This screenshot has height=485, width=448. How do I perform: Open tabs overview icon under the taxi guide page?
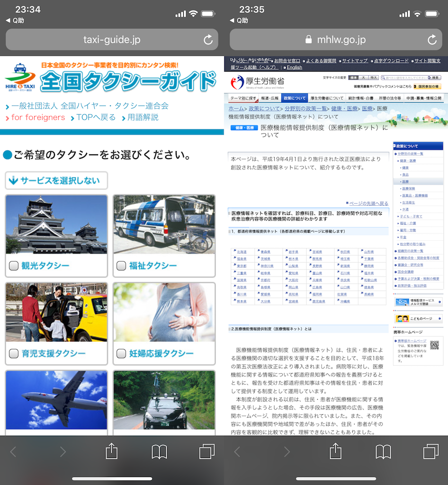206,451
